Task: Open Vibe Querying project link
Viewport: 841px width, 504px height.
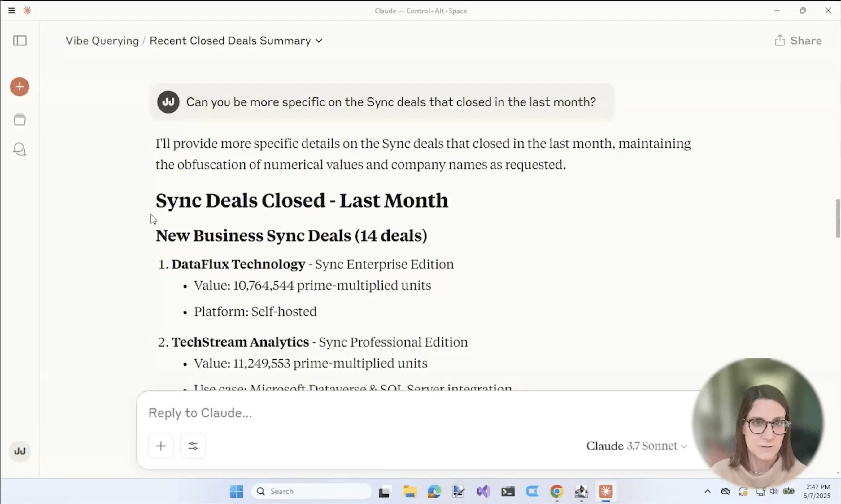Action: coord(102,41)
